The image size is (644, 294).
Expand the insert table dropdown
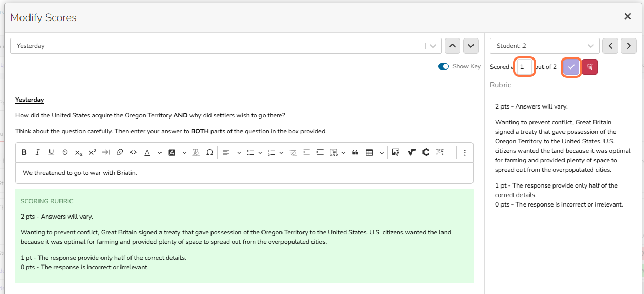pyautogui.click(x=381, y=153)
